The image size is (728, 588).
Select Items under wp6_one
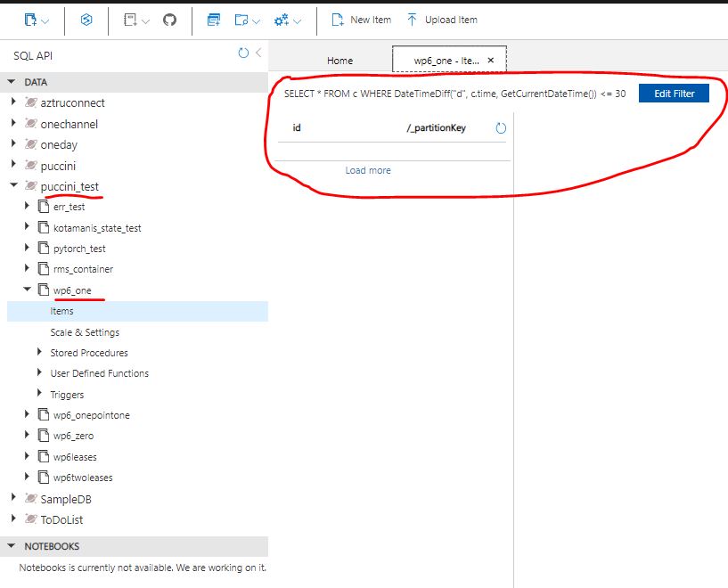click(x=137, y=311)
